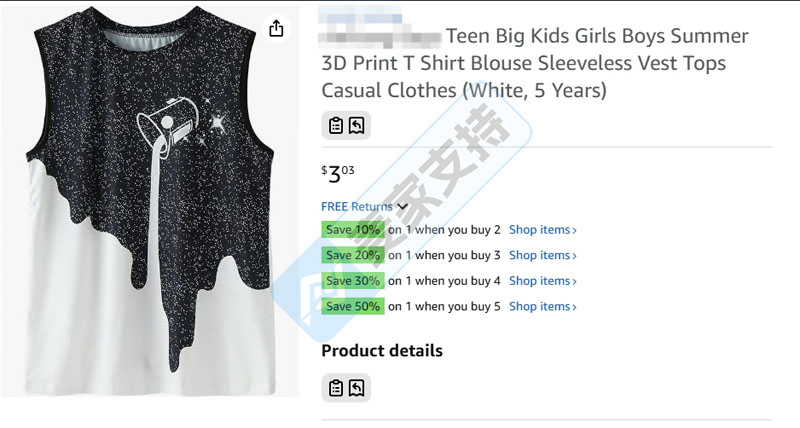This screenshot has width=800, height=428.
Task: Click clipboard icon under Product details
Action: pyautogui.click(x=336, y=388)
